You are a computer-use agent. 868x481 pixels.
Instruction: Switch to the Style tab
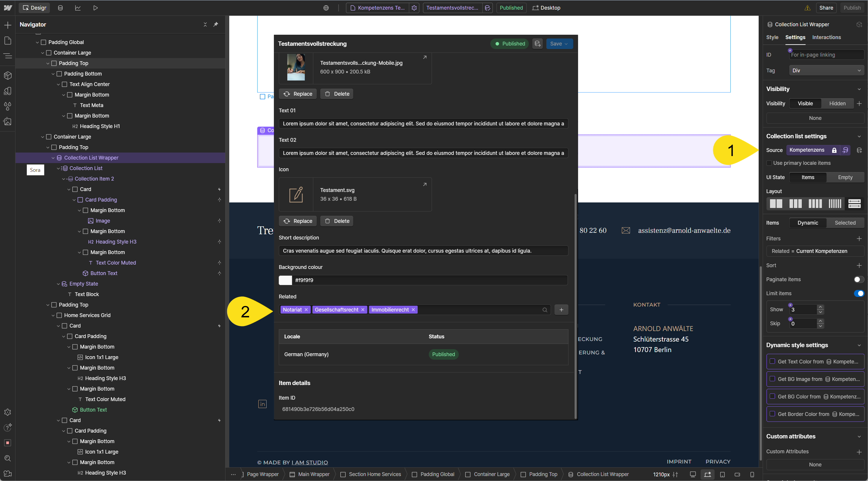point(772,37)
